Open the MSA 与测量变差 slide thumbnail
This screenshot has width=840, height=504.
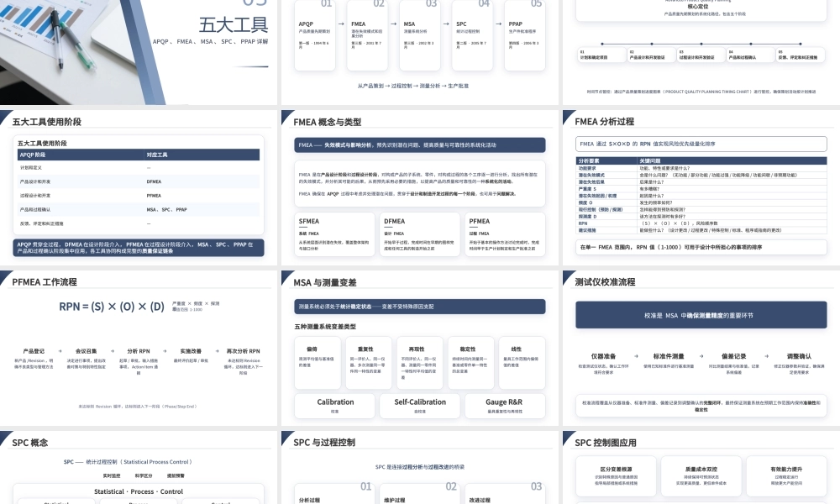click(420, 348)
